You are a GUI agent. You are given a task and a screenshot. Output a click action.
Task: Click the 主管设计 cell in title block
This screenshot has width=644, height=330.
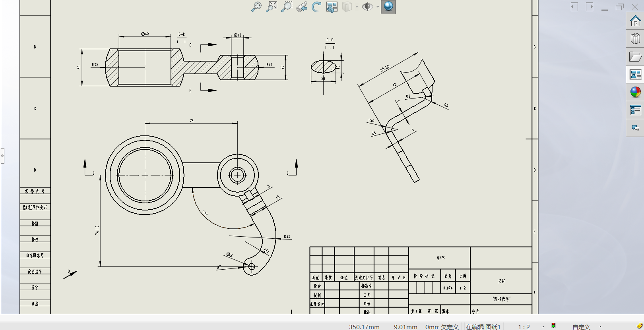(x=317, y=304)
